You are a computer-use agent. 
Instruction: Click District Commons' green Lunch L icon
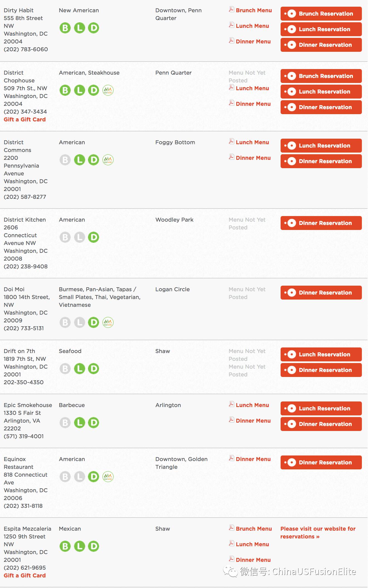click(80, 160)
